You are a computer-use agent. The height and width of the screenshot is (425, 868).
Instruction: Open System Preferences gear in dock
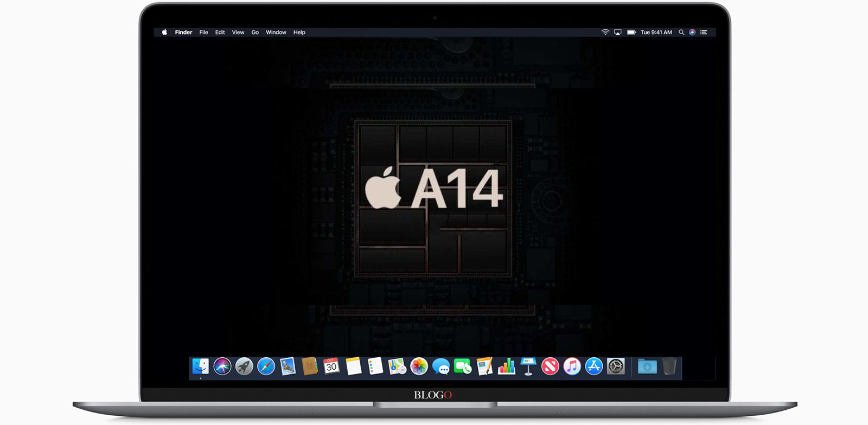click(x=616, y=367)
